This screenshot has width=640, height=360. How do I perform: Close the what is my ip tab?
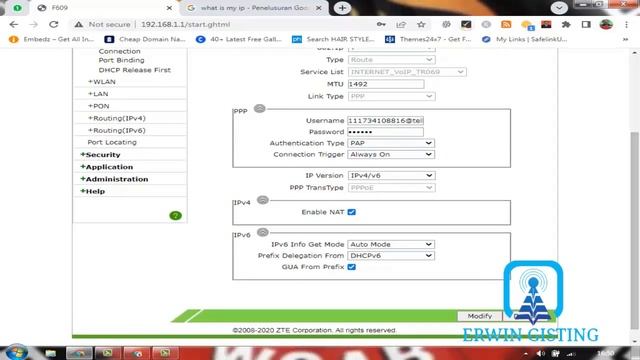coord(319,8)
